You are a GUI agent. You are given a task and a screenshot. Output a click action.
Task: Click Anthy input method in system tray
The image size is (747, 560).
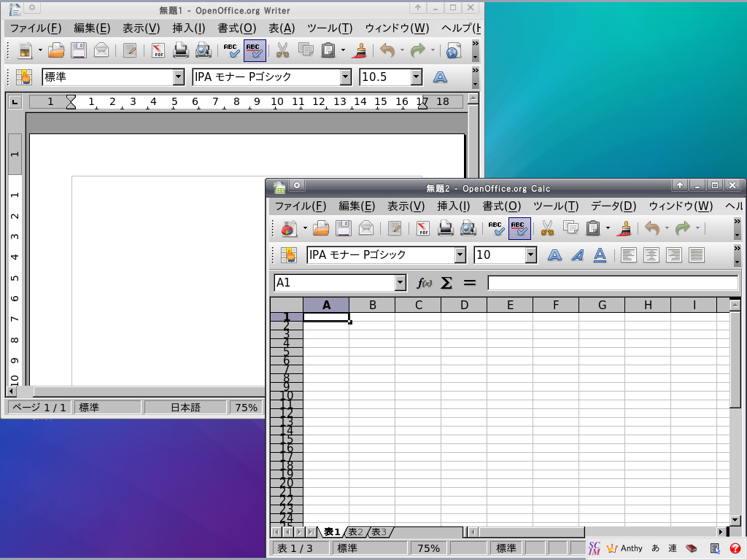coord(625,548)
